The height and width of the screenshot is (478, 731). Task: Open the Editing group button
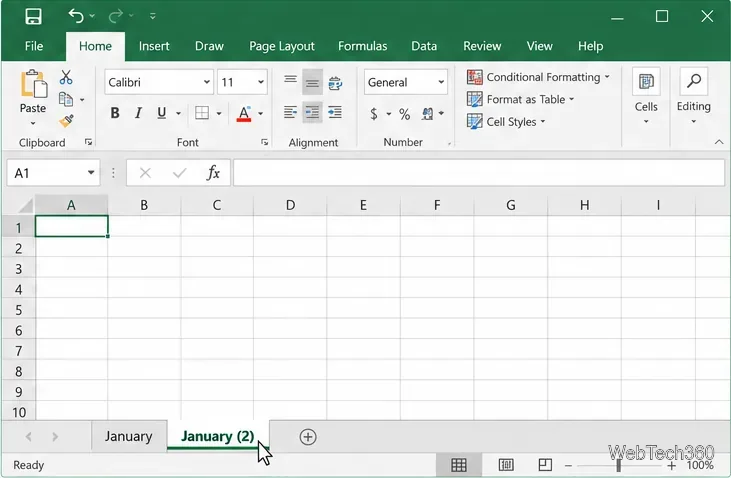point(694,97)
